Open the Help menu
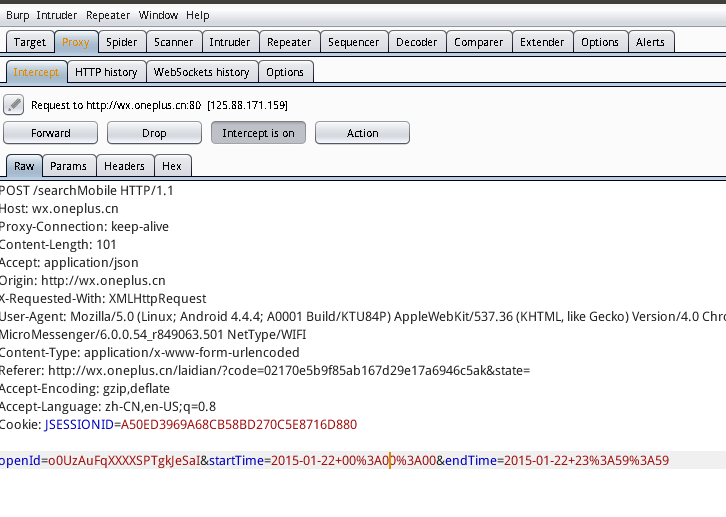The width and height of the screenshot is (726, 517). pos(198,15)
